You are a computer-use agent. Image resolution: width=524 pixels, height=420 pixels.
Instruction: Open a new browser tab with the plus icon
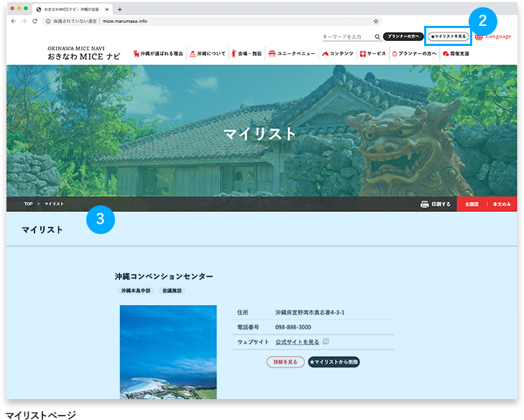click(x=119, y=9)
